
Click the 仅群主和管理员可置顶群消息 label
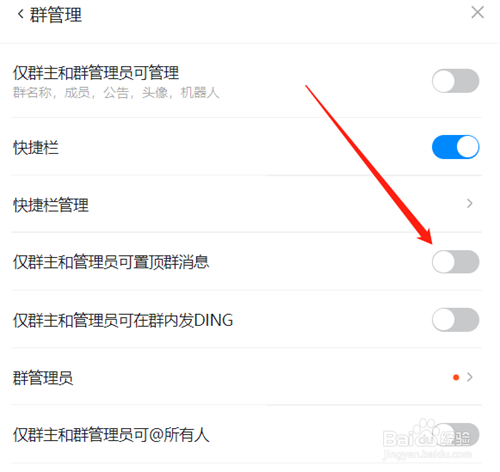(x=111, y=262)
